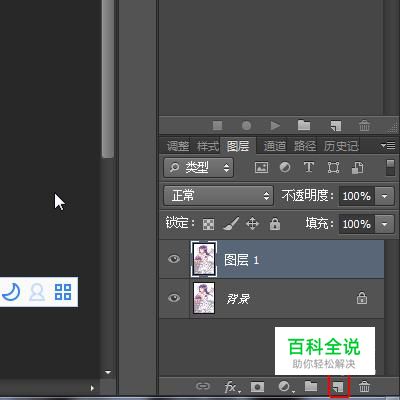The image size is (400, 400).
Task: Stop recording in the Actions panel
Action: pos(218,126)
